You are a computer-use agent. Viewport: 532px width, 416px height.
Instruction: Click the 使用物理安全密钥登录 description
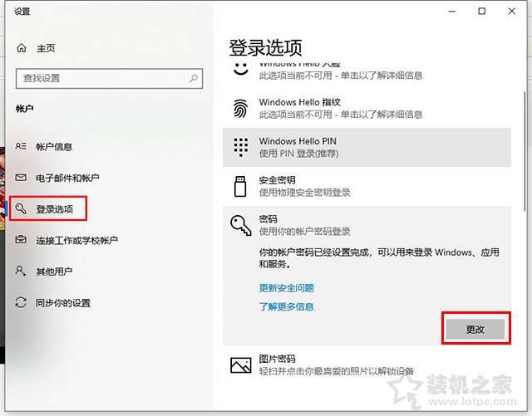pos(305,193)
